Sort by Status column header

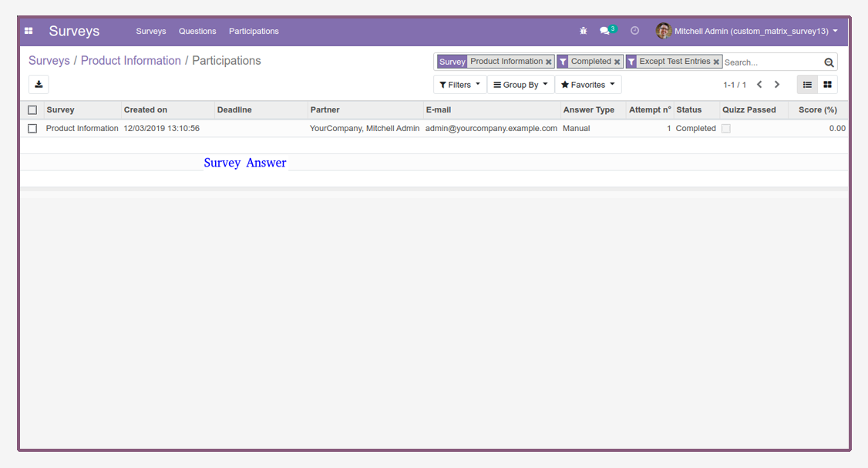coord(697,109)
